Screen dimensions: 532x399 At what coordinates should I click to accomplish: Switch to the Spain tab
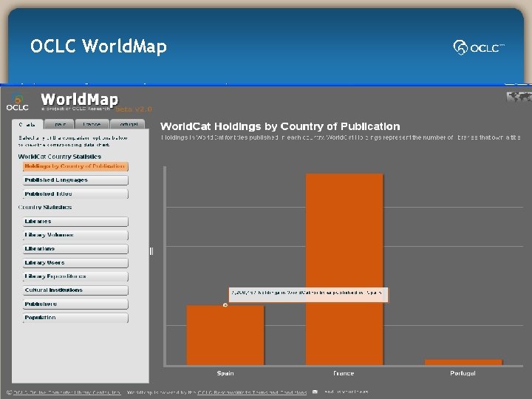coord(59,125)
